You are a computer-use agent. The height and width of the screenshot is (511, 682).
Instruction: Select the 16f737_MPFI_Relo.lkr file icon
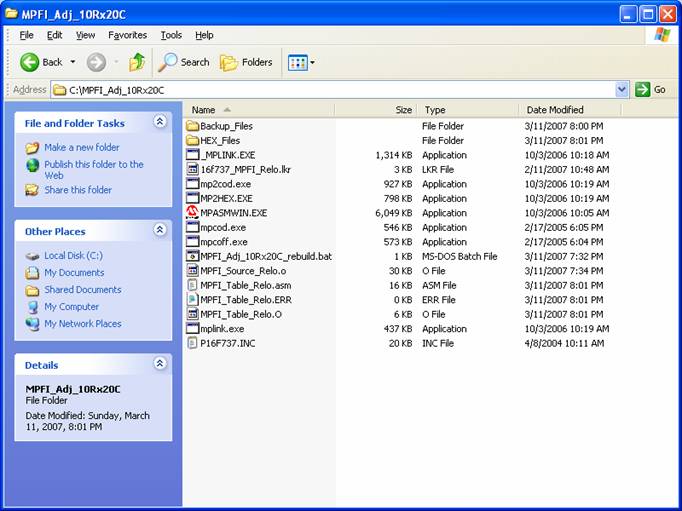point(192,170)
